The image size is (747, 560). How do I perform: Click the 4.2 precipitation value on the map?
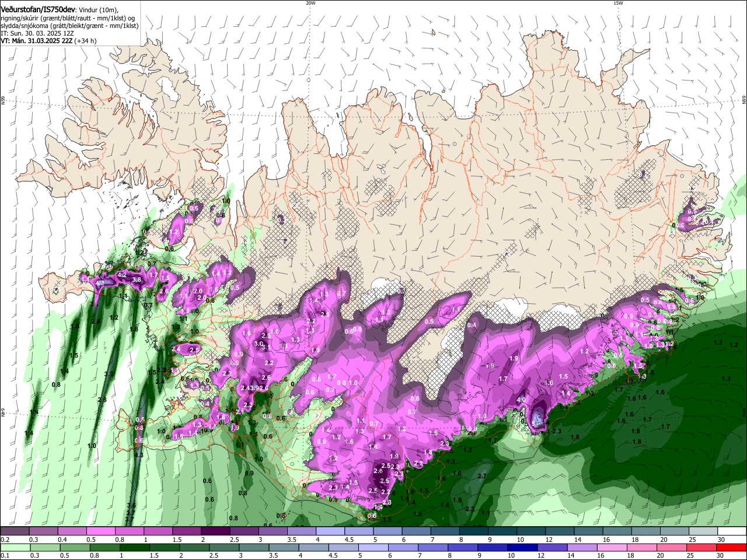[122, 274]
